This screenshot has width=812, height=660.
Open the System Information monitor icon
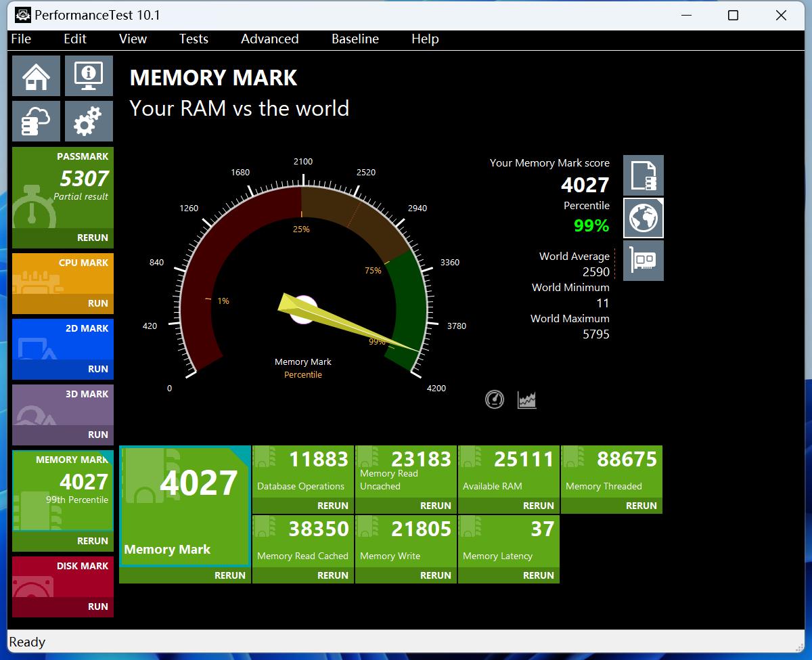pos(89,76)
